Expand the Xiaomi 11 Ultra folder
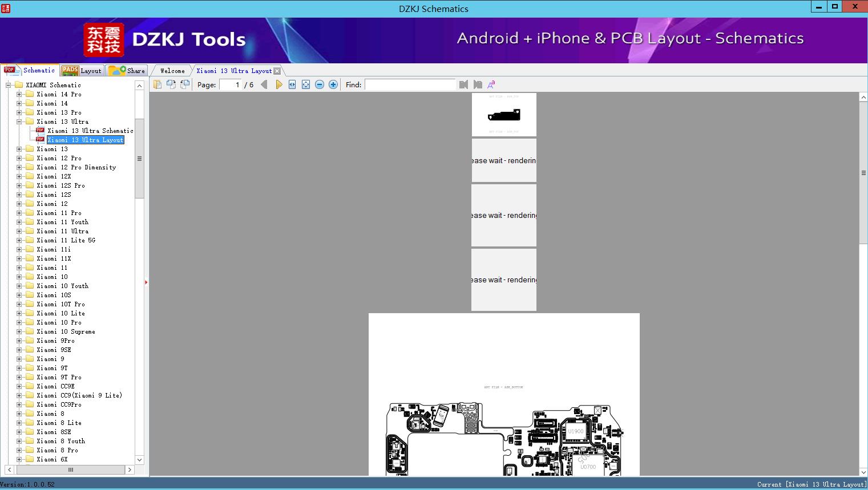Image resolution: width=868 pixels, height=490 pixels. tap(19, 231)
